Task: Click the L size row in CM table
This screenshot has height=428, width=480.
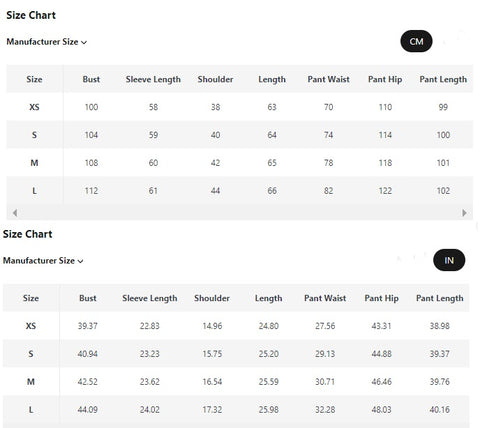Action: [x=239, y=191]
